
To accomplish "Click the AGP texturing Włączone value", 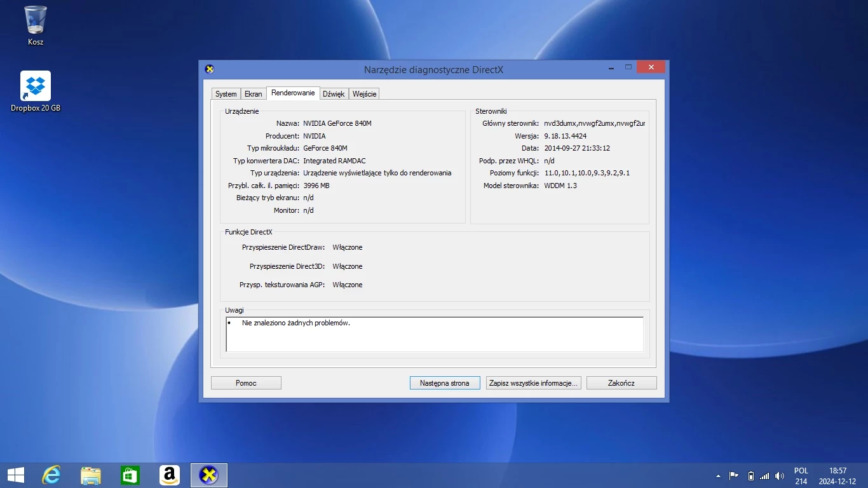I will click(348, 285).
